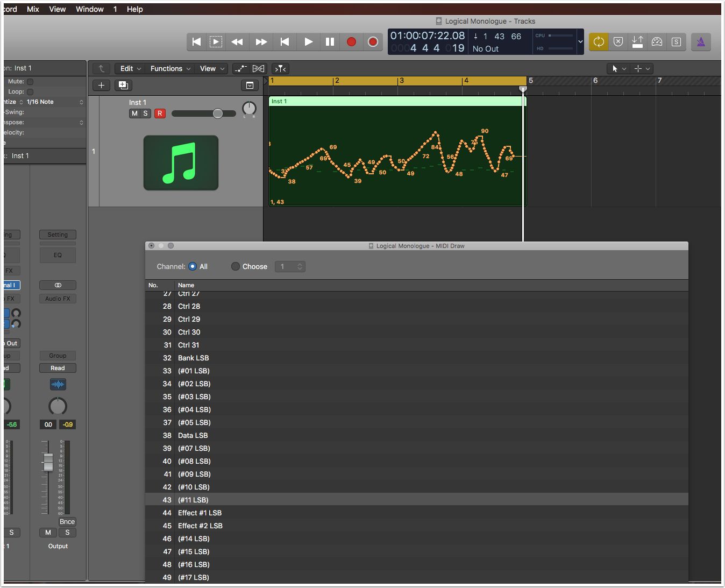The image size is (725, 588).
Task: Toggle the yellow Cycle mode button
Action: (599, 42)
